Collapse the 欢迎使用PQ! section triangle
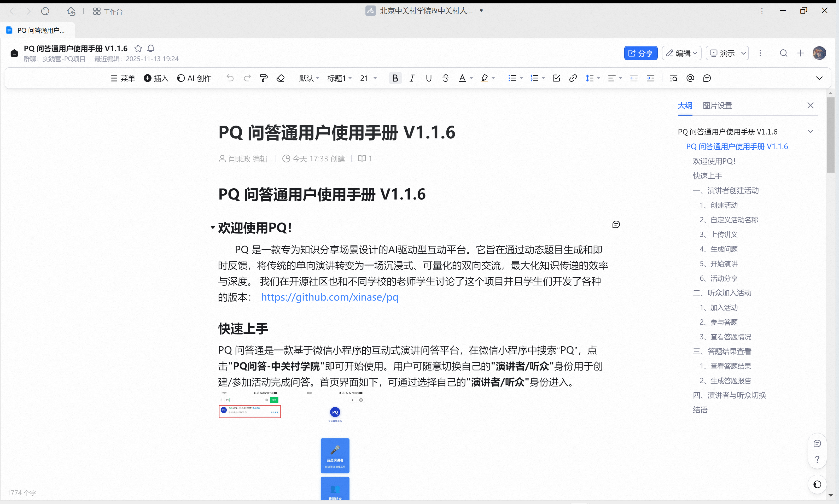Viewport: 839px width, 504px height. coord(213,227)
